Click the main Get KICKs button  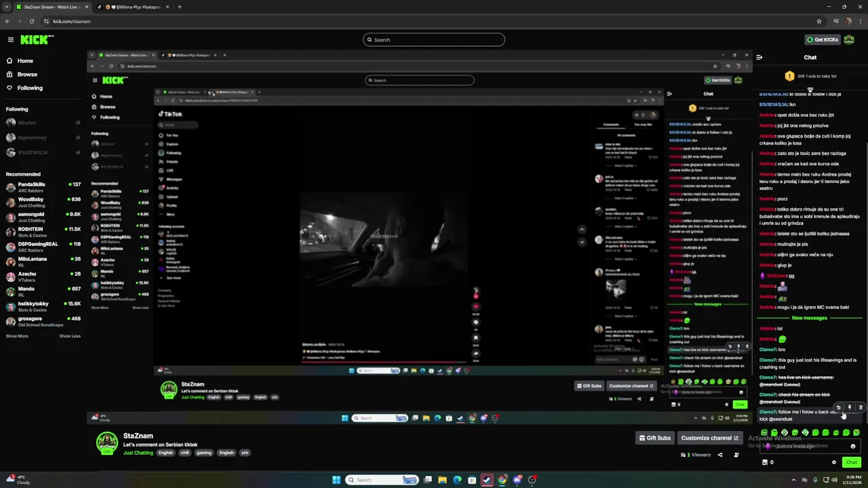coord(823,40)
